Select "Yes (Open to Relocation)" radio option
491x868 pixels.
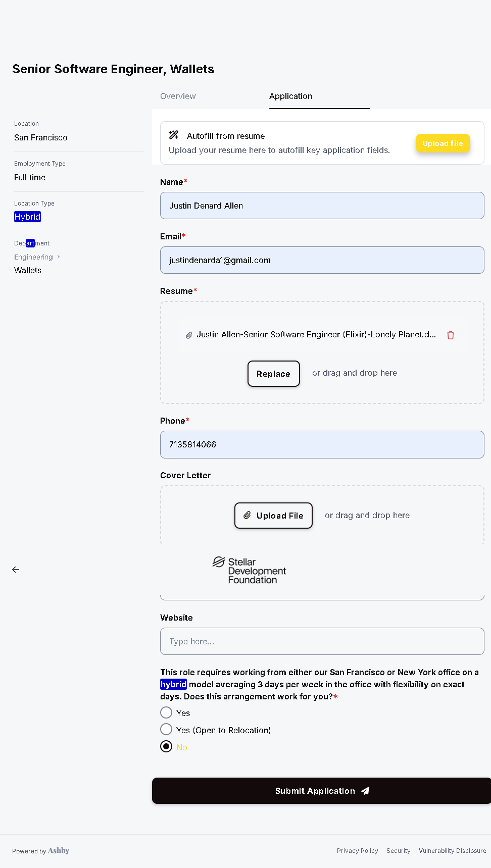(166, 730)
